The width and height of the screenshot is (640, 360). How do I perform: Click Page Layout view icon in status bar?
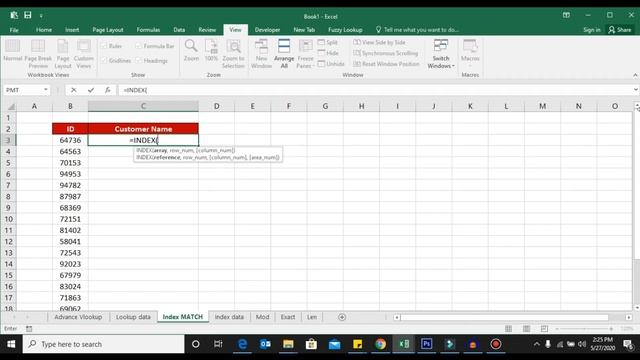point(527,329)
